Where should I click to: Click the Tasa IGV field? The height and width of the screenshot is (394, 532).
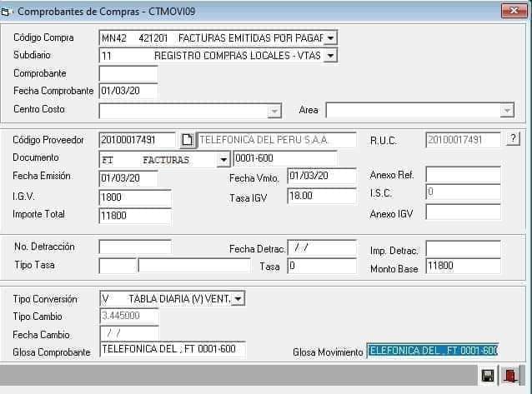click(322, 196)
